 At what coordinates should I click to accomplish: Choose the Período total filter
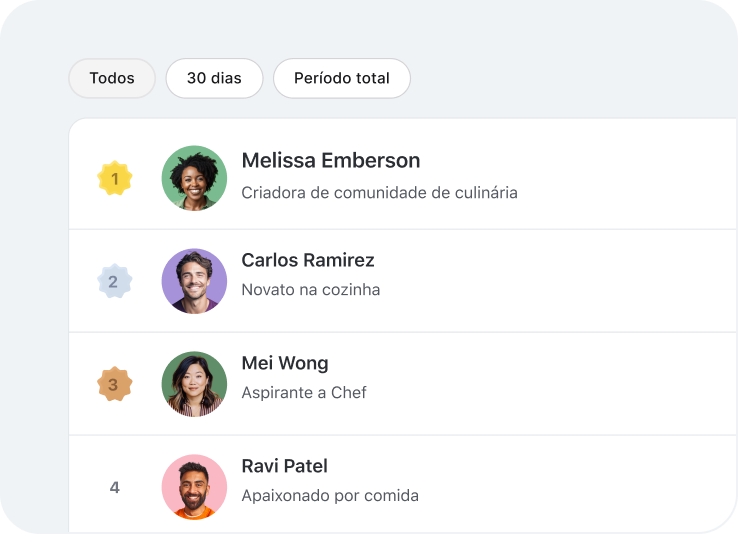pos(342,78)
